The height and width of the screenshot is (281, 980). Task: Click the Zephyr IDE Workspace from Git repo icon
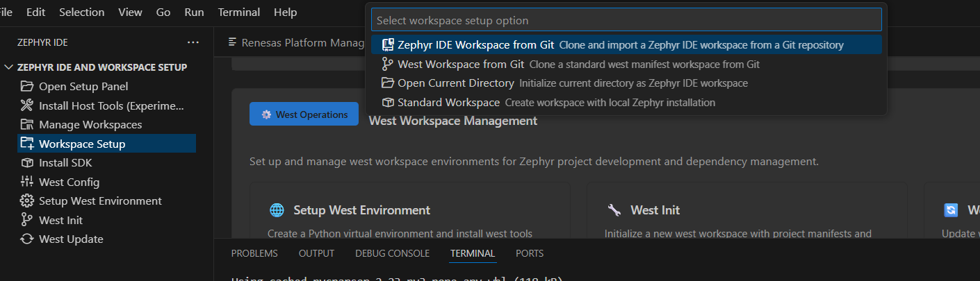(x=388, y=44)
